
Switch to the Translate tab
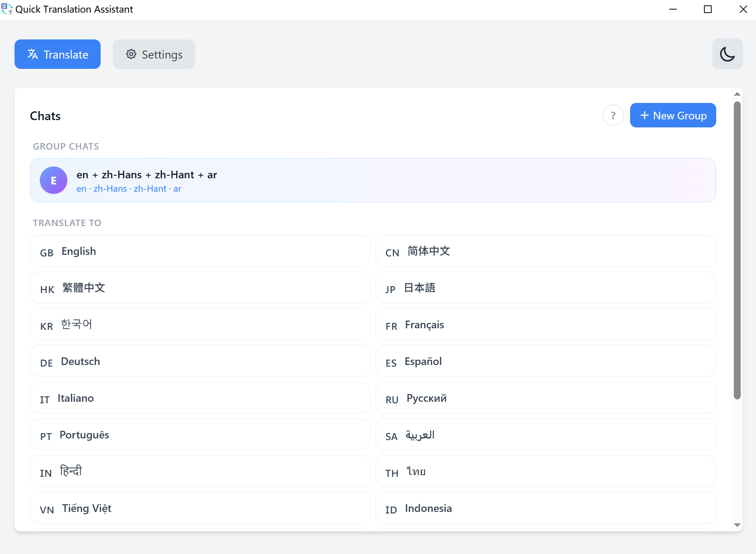[57, 54]
